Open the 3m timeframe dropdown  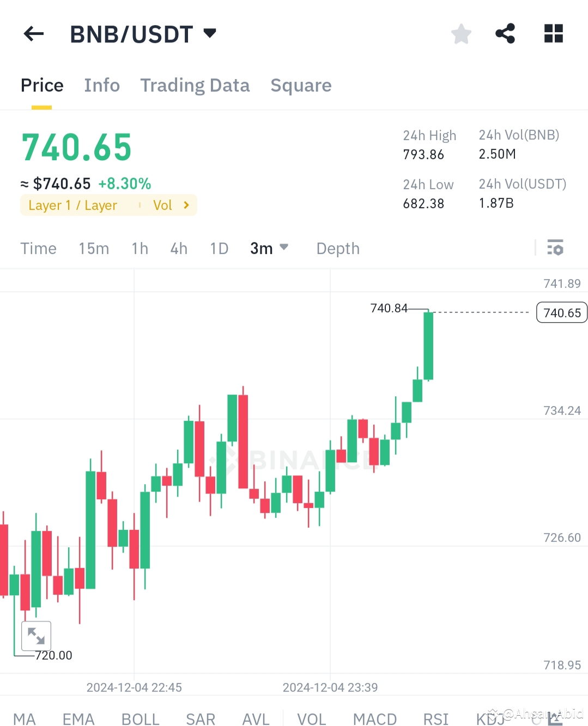point(269,248)
